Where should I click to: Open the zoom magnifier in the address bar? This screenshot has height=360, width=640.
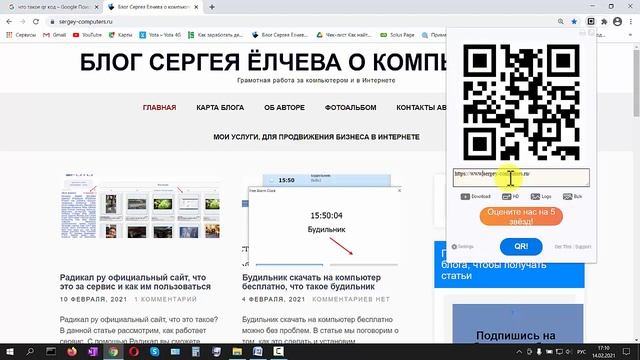[561, 22]
